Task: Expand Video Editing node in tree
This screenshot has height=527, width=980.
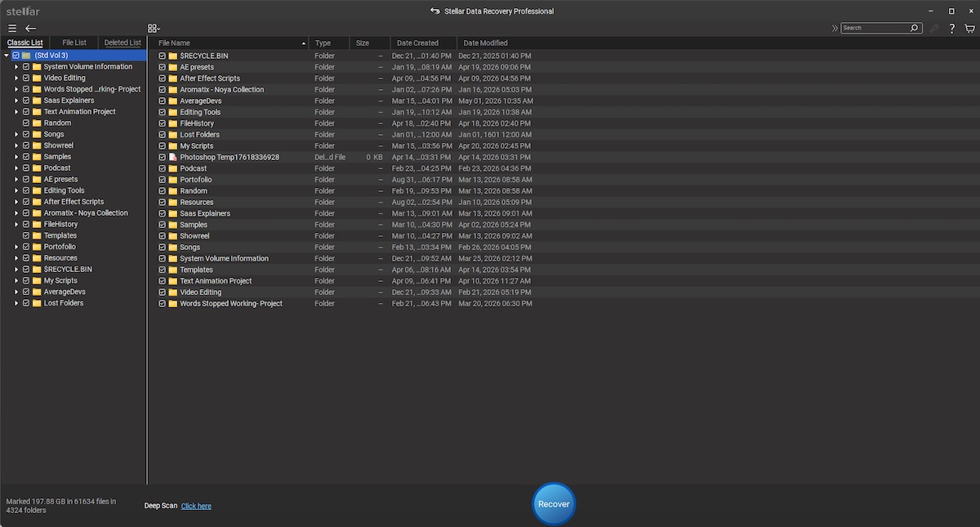Action: point(16,78)
